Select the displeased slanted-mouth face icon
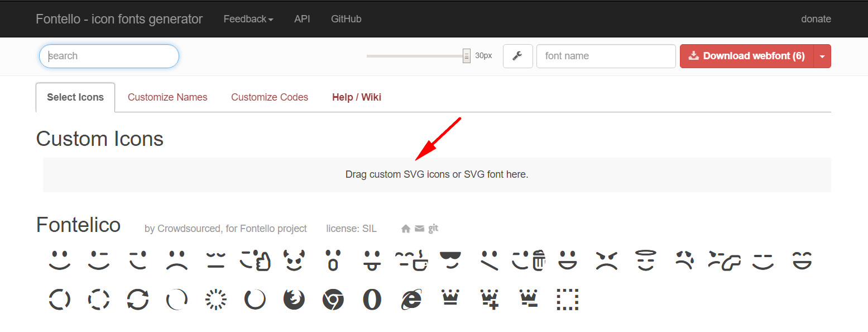868x332 pixels. pyautogui.click(x=490, y=260)
